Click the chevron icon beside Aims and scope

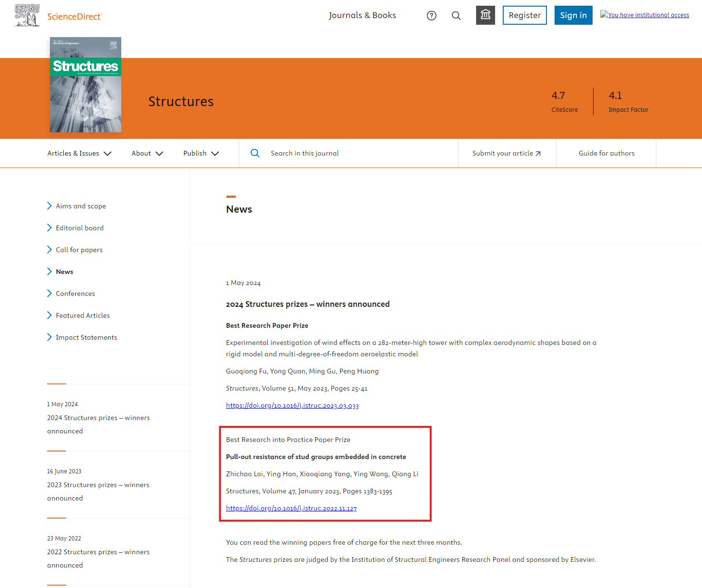tap(49, 206)
